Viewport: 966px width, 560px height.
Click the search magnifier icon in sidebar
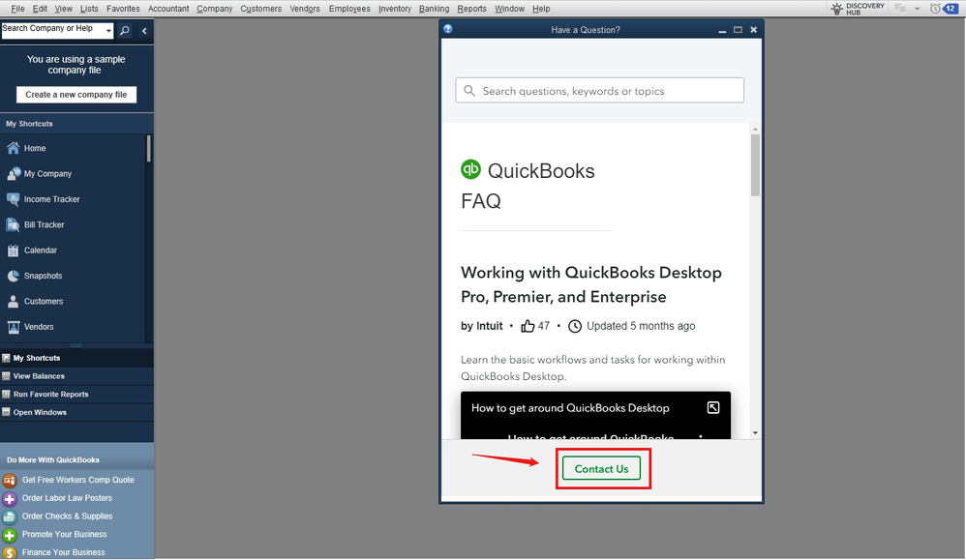[125, 30]
